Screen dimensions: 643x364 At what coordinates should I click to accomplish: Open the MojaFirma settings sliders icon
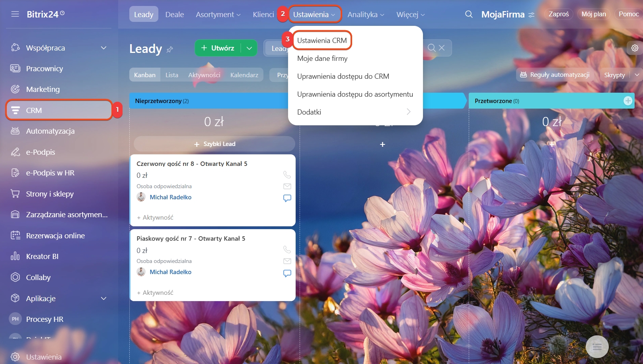click(x=532, y=15)
